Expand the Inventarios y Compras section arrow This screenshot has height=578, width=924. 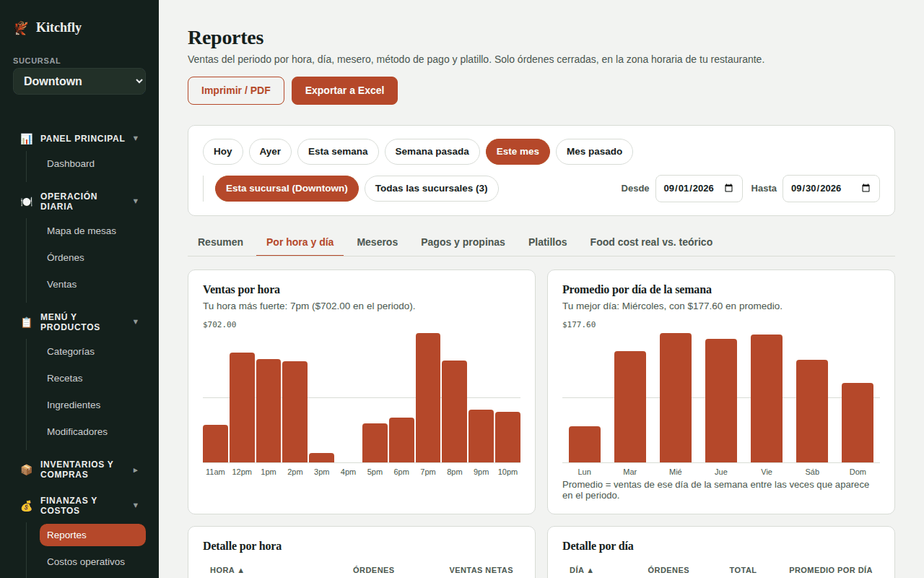136,470
